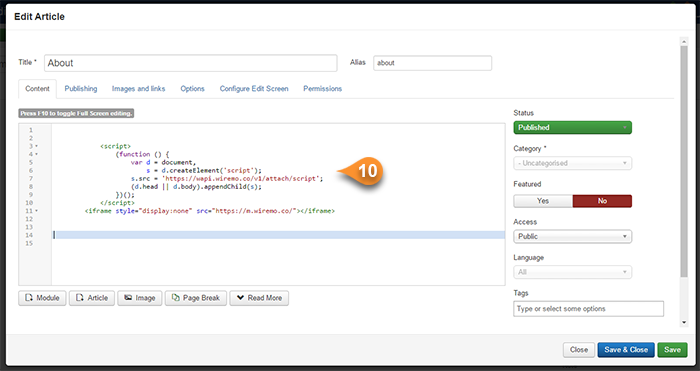Click the highlighted line 14 in editor
This screenshot has width=700, height=371.
(x=279, y=235)
